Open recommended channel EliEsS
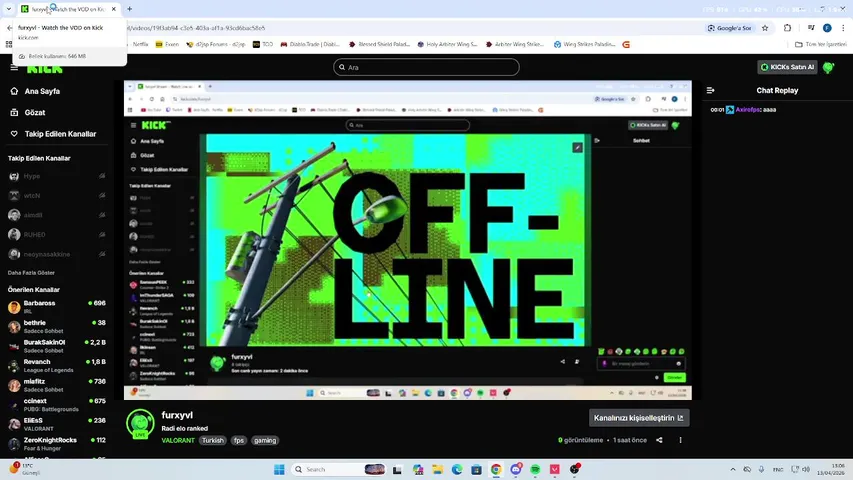This screenshot has height=480, width=853. [x=57, y=424]
